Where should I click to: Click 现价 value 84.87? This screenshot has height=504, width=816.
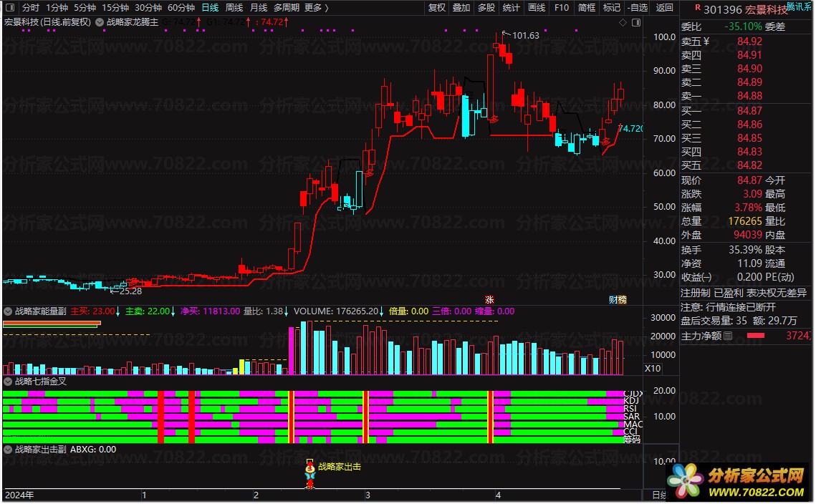click(x=749, y=180)
